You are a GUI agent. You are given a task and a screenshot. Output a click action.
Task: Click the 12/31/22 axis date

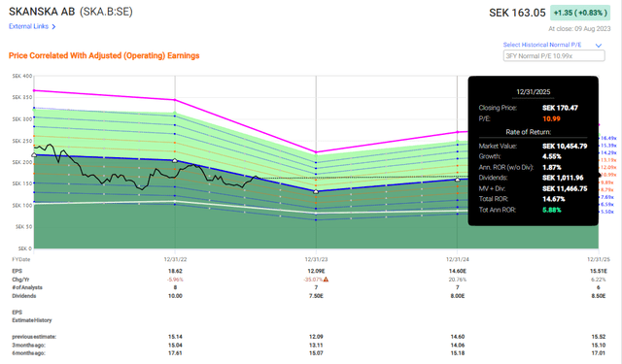175,259
